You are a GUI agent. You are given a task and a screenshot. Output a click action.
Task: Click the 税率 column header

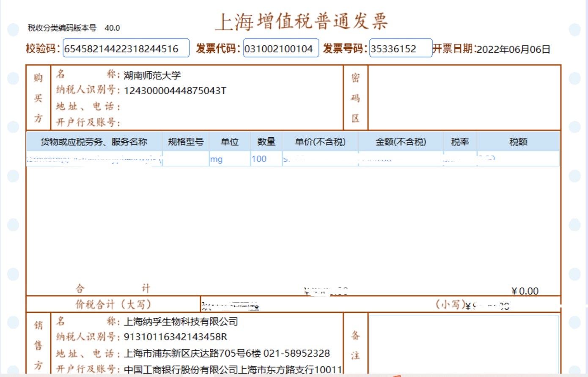[460, 142]
